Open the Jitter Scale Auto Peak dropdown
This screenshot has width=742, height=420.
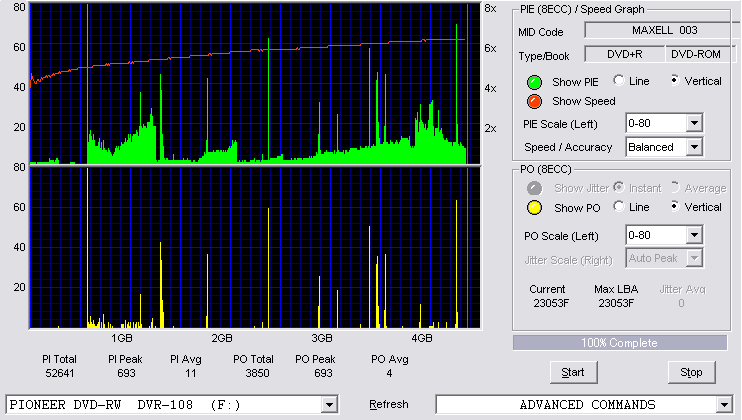694,258
